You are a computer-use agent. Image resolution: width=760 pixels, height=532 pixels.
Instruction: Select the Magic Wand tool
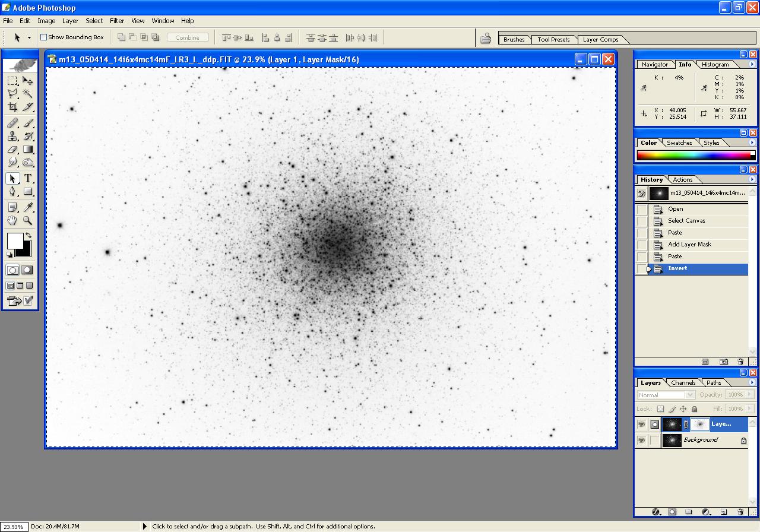click(28, 94)
